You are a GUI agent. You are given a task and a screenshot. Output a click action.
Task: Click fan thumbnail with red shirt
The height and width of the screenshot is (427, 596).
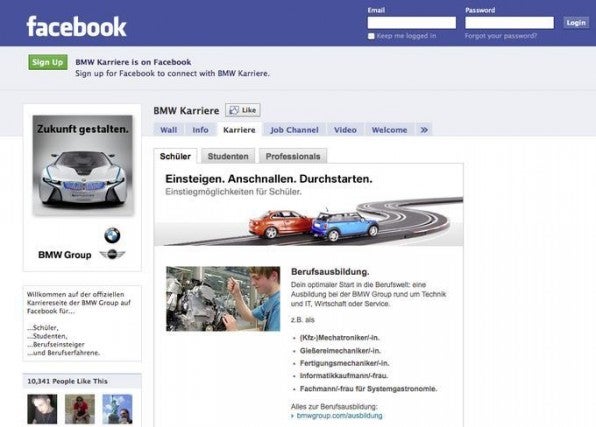[80, 409]
